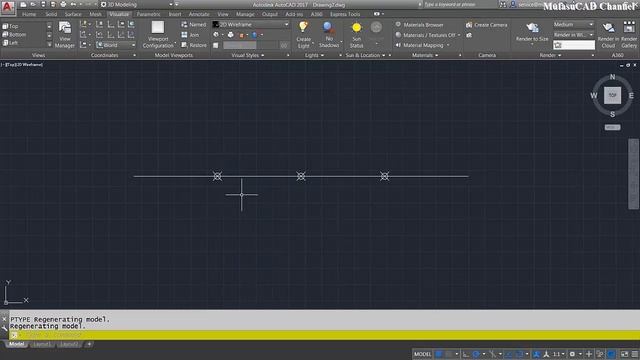Viewport: 640px width, 360px height.
Task: Expand the Visual Styles panel title
Action: click(x=248, y=55)
